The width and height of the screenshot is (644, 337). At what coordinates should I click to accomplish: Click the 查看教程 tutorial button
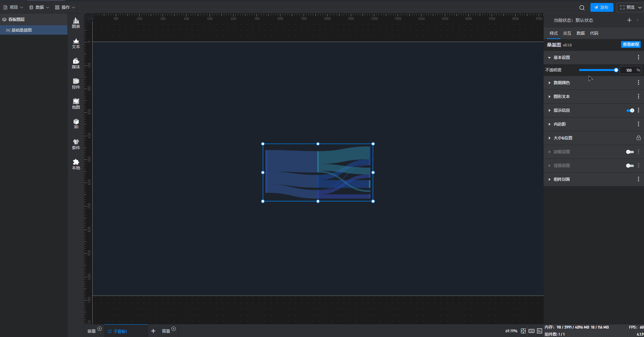click(x=631, y=44)
